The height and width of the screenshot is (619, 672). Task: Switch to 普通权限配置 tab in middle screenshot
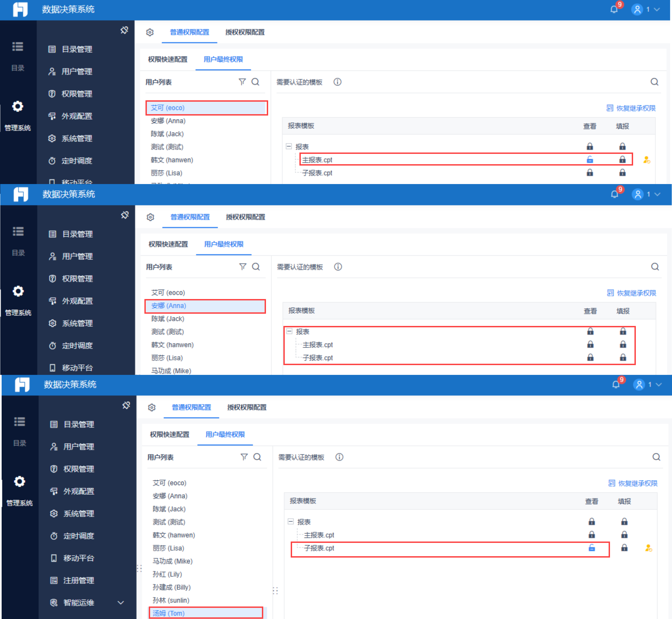coord(190,217)
